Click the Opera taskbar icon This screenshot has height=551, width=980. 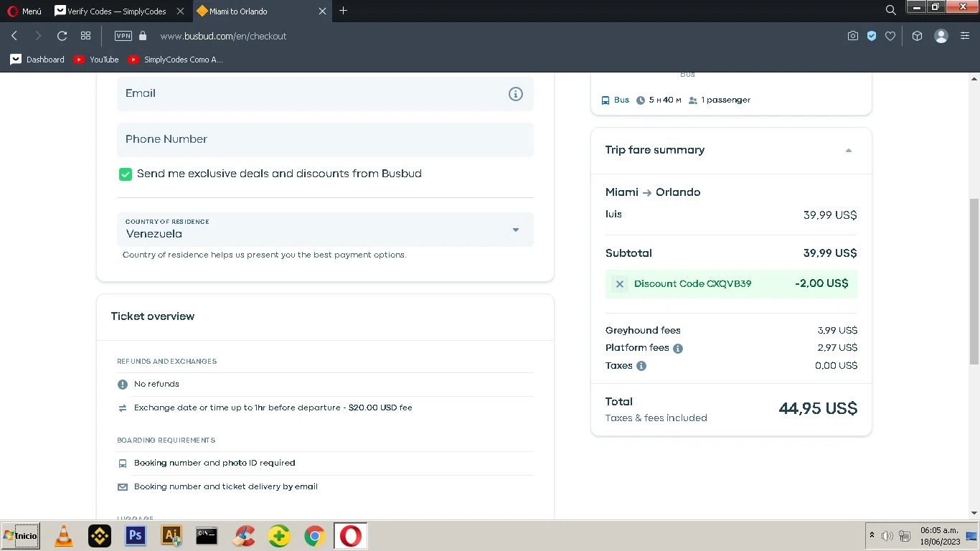[x=351, y=536]
